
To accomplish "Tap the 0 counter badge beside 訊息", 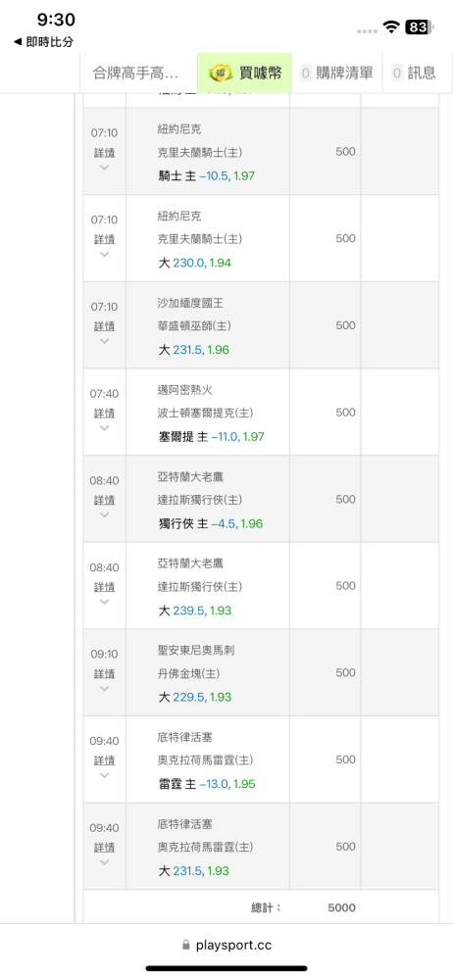I will [x=398, y=73].
